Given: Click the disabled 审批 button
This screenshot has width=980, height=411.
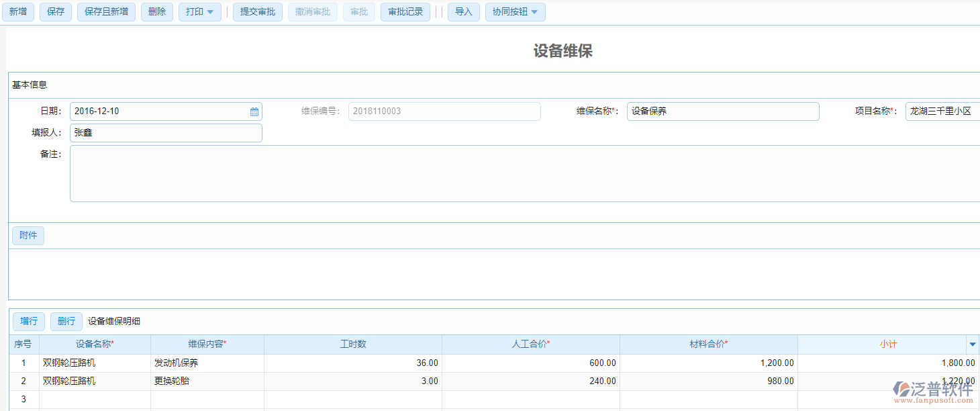Looking at the screenshot, I should [x=358, y=11].
